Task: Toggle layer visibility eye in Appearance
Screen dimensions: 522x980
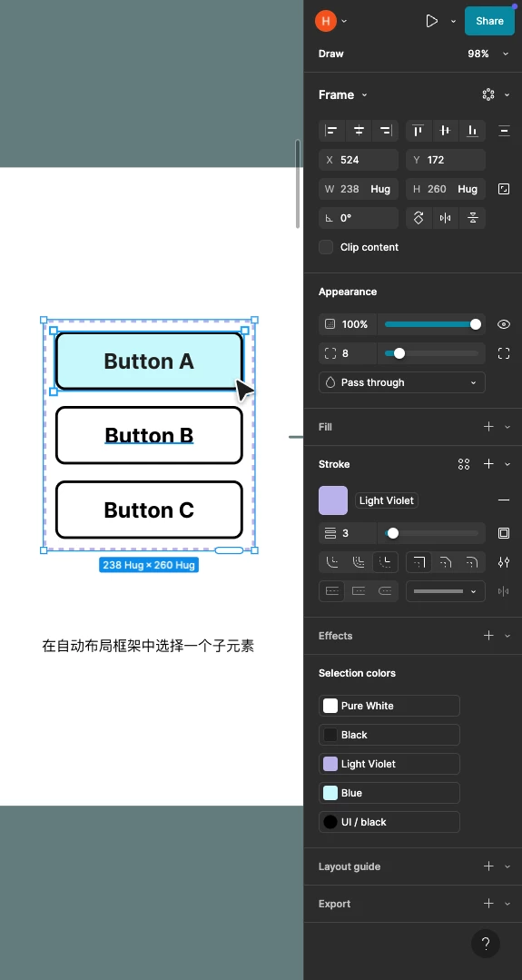Action: pos(503,323)
